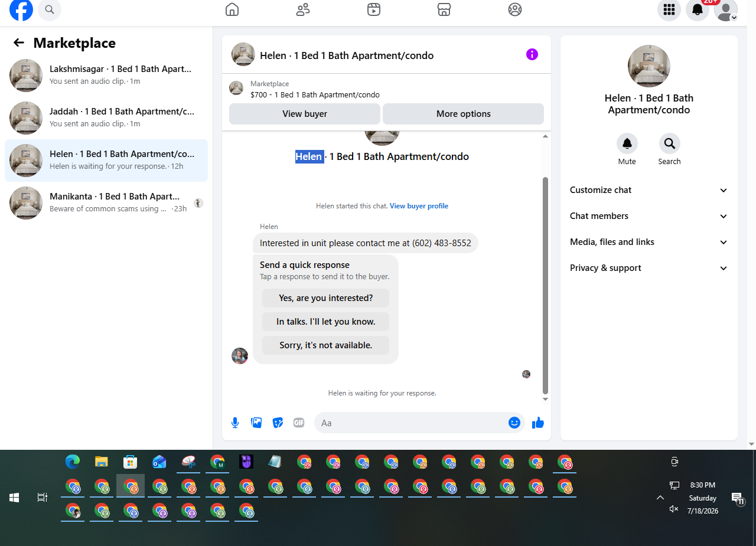Click the message text with phone number (602) 483-8552
The width and height of the screenshot is (756, 546).
tap(366, 243)
